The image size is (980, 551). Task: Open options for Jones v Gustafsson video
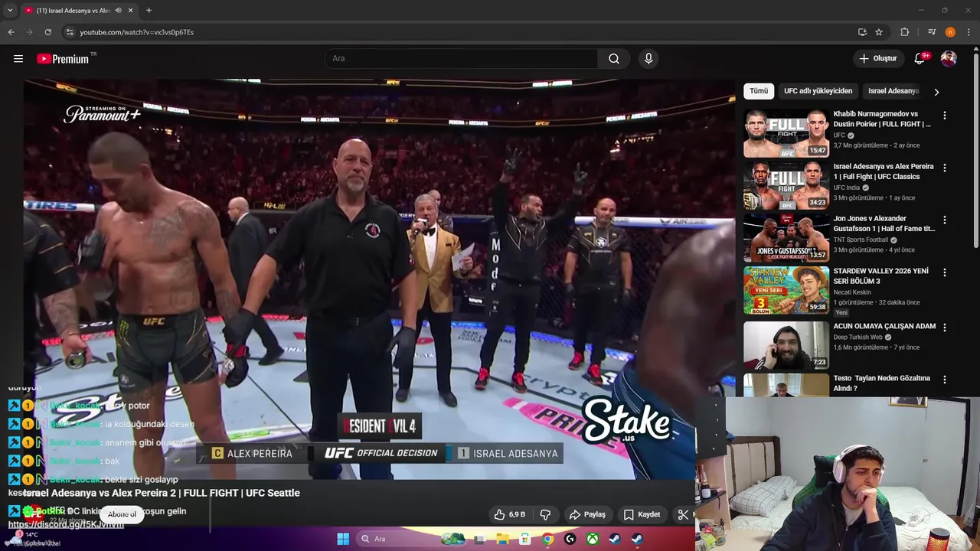coord(945,220)
